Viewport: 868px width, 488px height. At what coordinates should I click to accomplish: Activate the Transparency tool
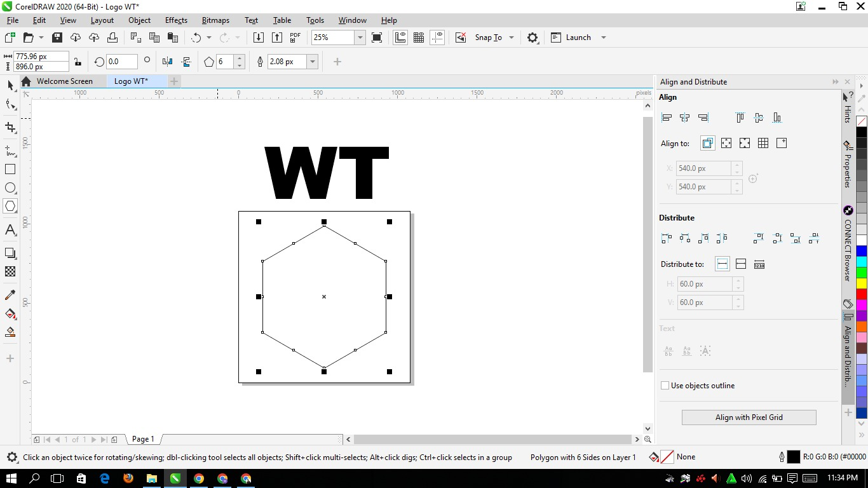coord(10,271)
